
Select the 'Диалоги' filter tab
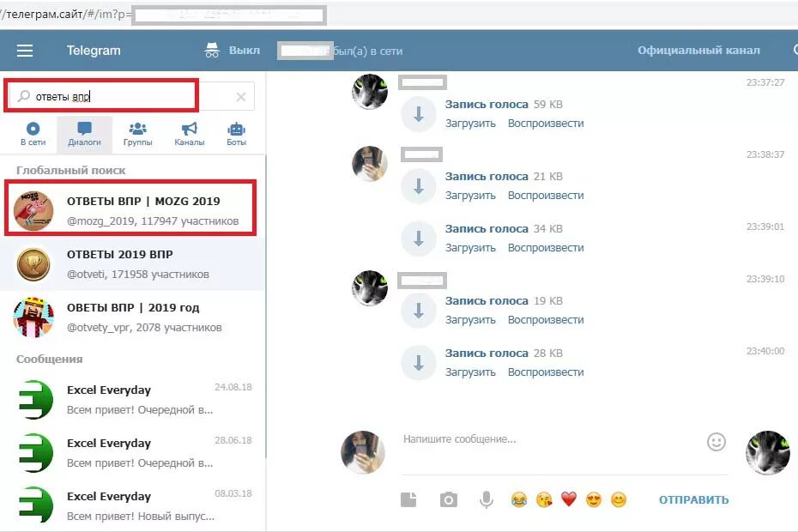pyautogui.click(x=84, y=134)
